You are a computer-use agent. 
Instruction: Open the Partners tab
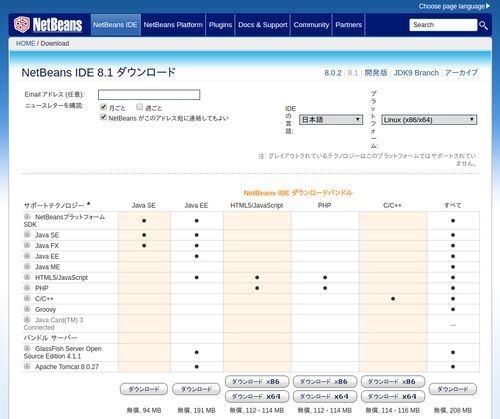(349, 25)
